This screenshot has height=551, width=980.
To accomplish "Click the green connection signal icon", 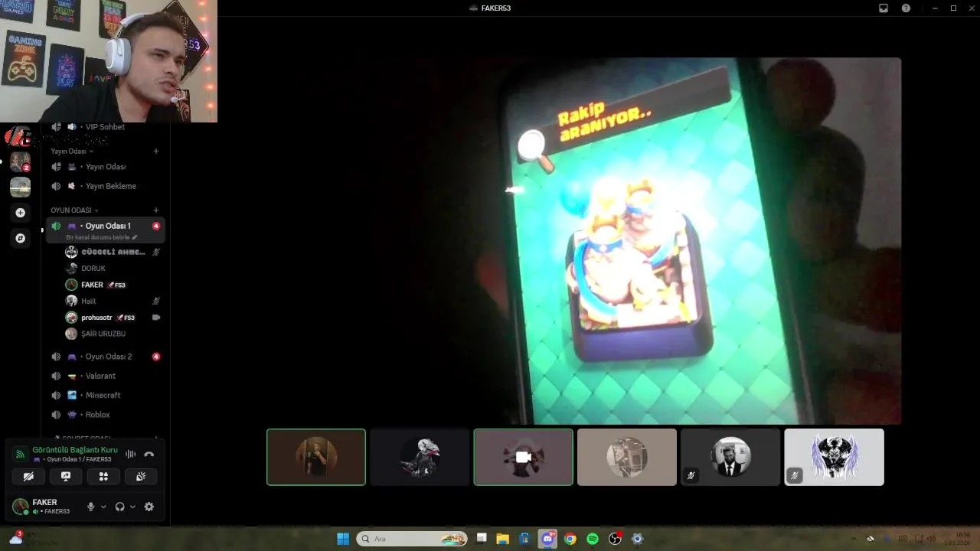I will [21, 454].
